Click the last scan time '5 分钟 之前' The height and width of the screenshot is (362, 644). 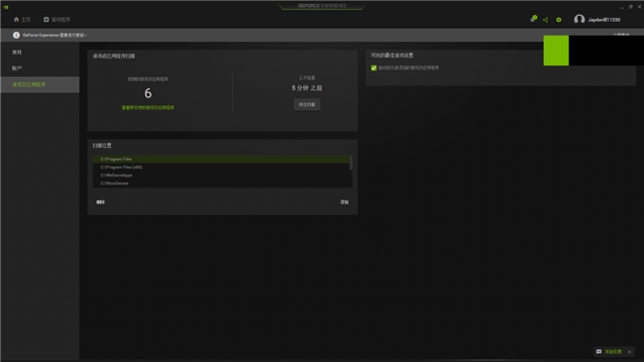click(x=307, y=88)
